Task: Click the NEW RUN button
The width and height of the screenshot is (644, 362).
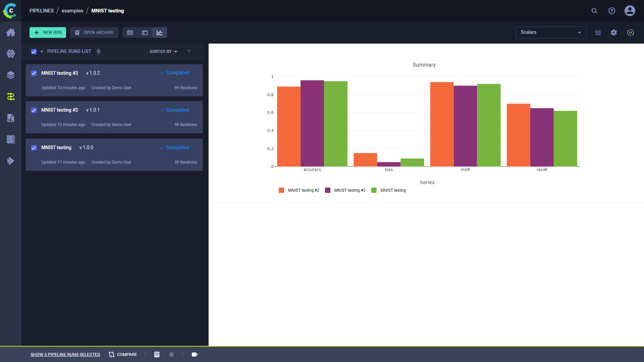Action: [x=48, y=32]
